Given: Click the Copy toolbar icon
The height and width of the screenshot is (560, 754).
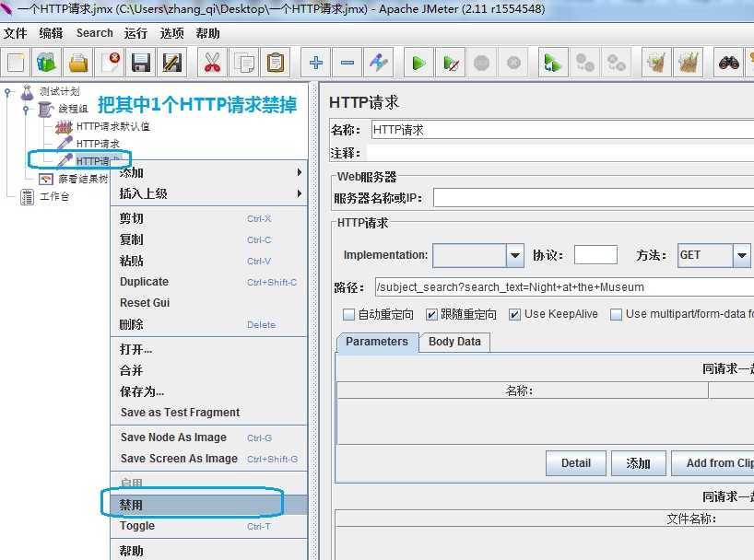Looking at the screenshot, I should point(243,63).
